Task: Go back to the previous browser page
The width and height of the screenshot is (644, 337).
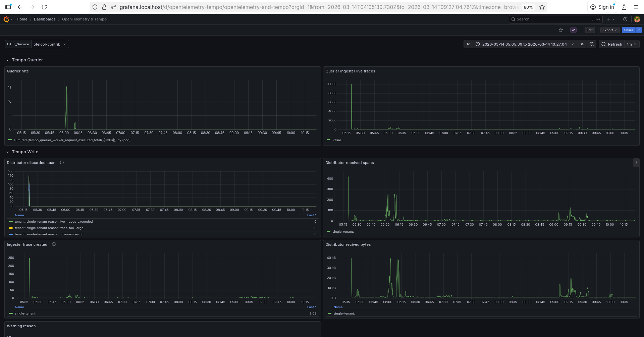Action: click(20, 7)
